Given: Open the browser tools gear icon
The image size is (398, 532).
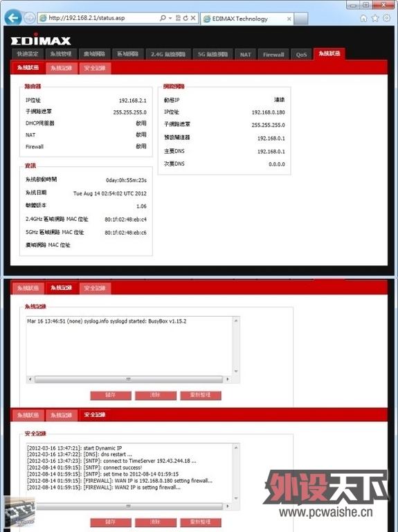Looking at the screenshot, I should coord(386,18).
